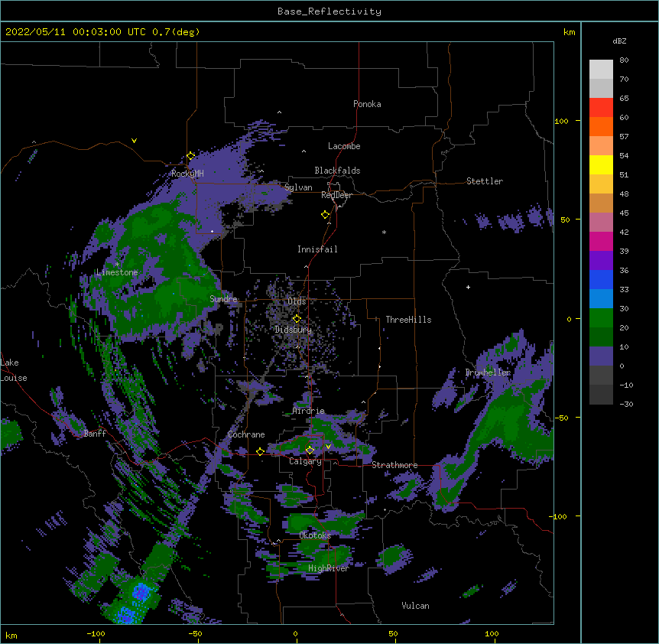The height and width of the screenshot is (644, 659).
Task: Click the -50 tick on bottom horizontal axis
Action: (x=195, y=633)
